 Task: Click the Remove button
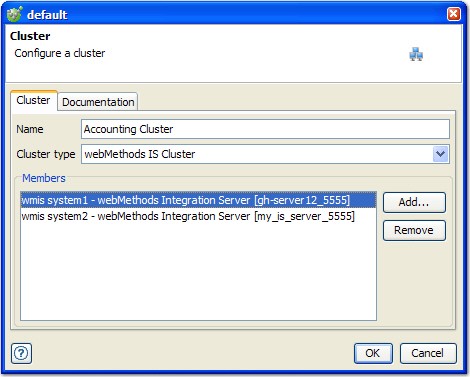[414, 230]
